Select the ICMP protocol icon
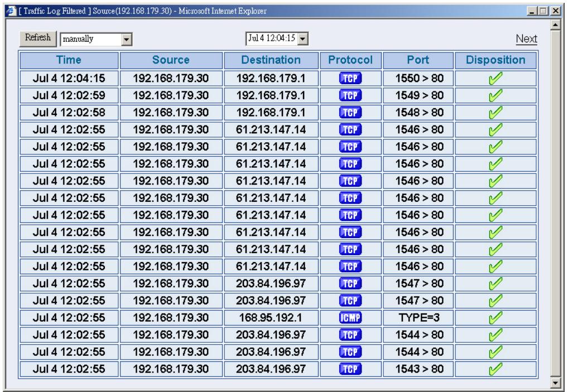The image size is (568, 392). [x=350, y=318]
